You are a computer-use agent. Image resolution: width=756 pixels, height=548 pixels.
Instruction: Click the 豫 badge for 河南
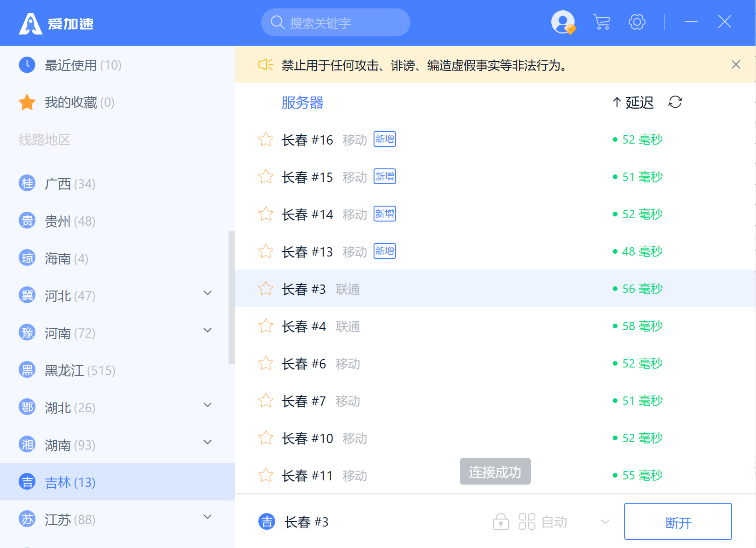pos(27,333)
